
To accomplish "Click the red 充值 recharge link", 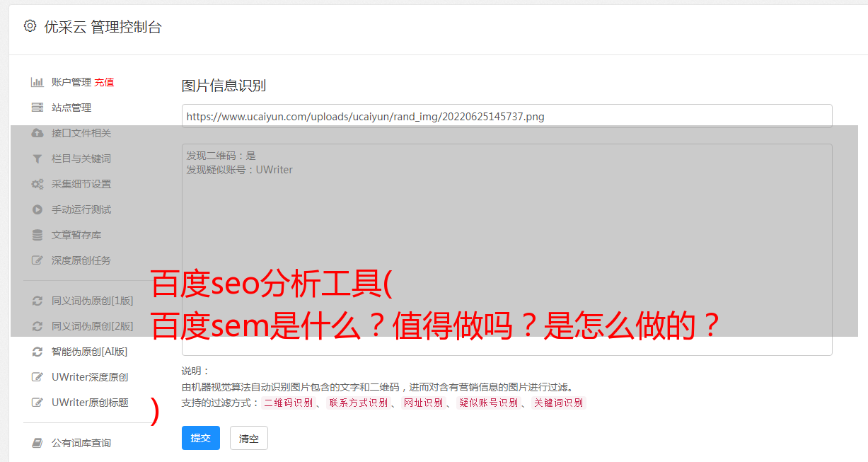I will (x=104, y=82).
